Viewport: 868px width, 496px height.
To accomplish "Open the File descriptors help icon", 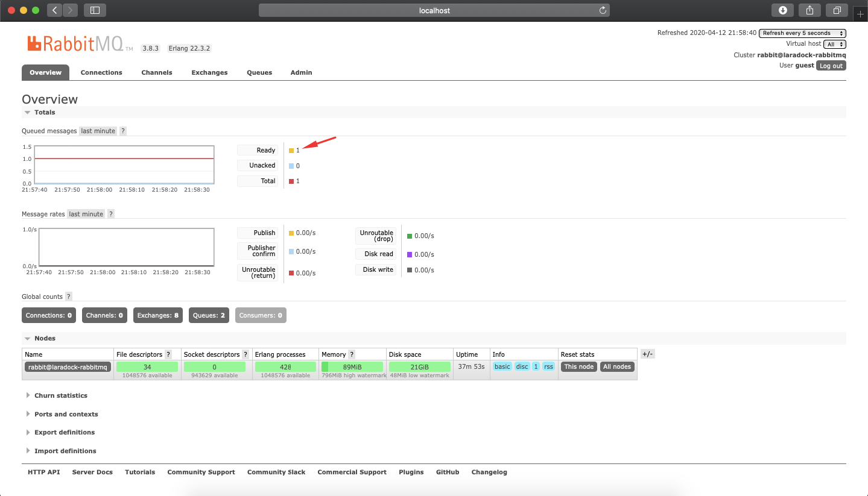I will tap(167, 354).
